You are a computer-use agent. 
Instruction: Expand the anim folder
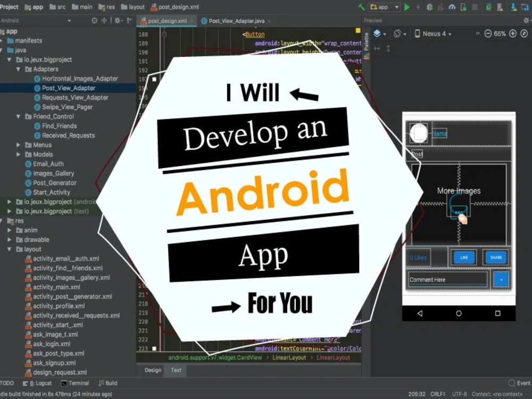[9, 230]
